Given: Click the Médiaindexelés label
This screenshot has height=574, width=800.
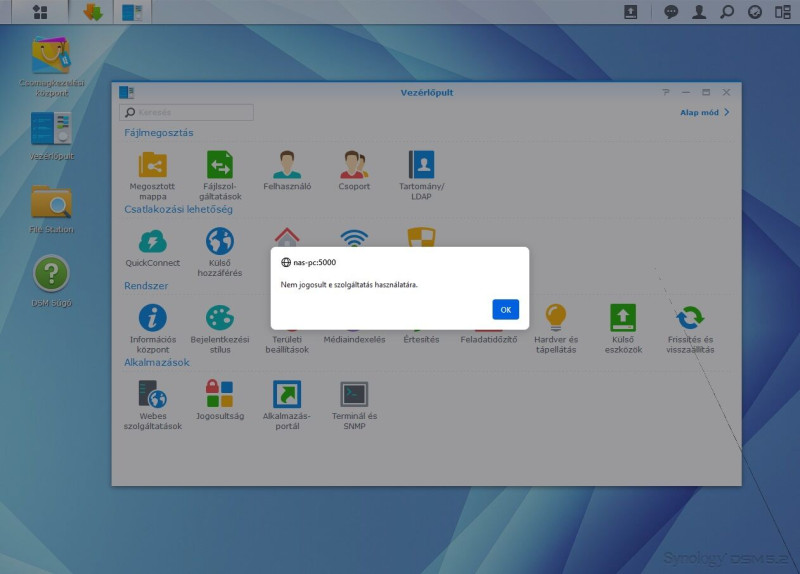Looking at the screenshot, I should click(354, 339).
